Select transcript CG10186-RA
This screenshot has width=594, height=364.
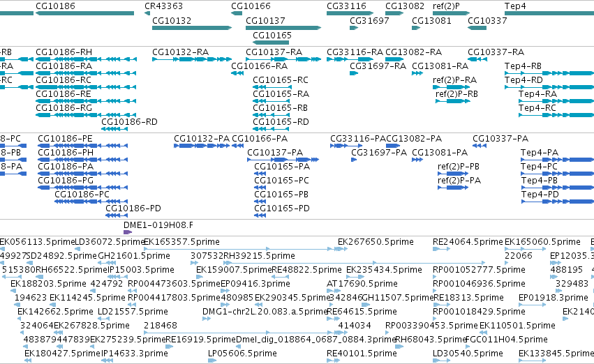(86, 73)
